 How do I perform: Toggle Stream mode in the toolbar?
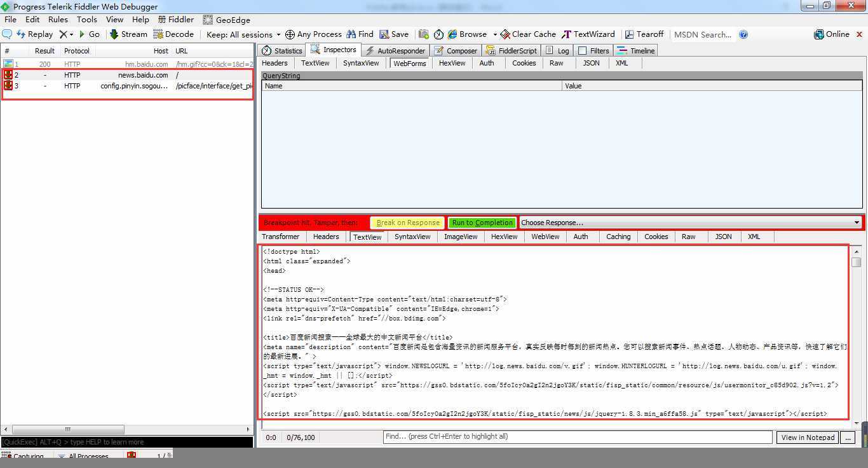click(x=128, y=34)
